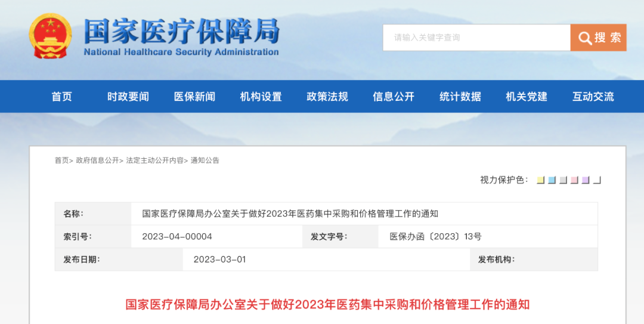This screenshot has width=644, height=324.
Task: Open 机构设置 in navigation bar
Action: 261,97
